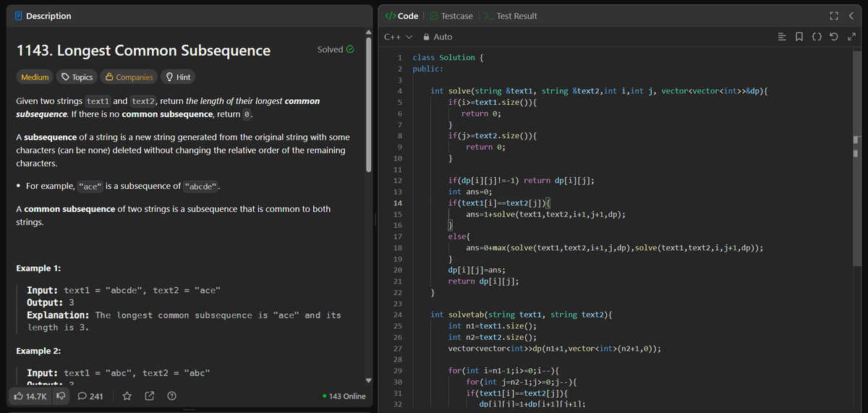
Task: Open the feedback question mark icon
Action: [x=172, y=396]
